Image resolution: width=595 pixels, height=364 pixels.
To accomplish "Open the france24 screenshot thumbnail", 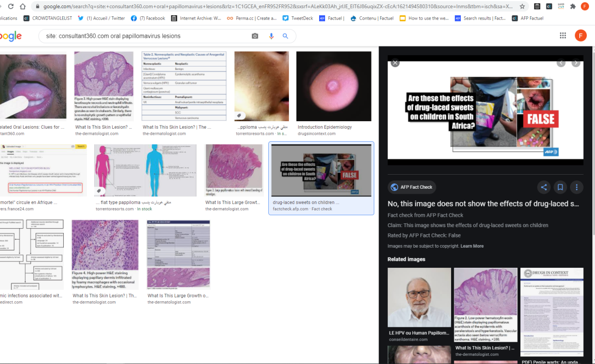I will (43, 170).
